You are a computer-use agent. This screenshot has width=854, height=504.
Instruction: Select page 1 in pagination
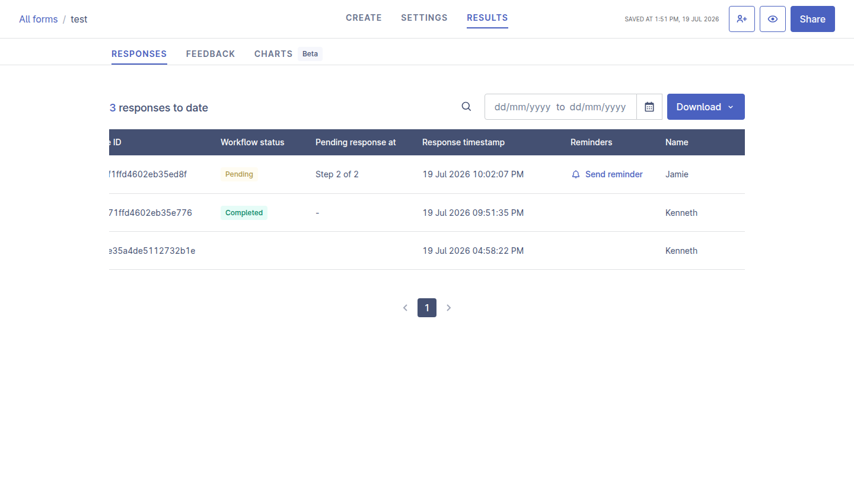(x=427, y=308)
